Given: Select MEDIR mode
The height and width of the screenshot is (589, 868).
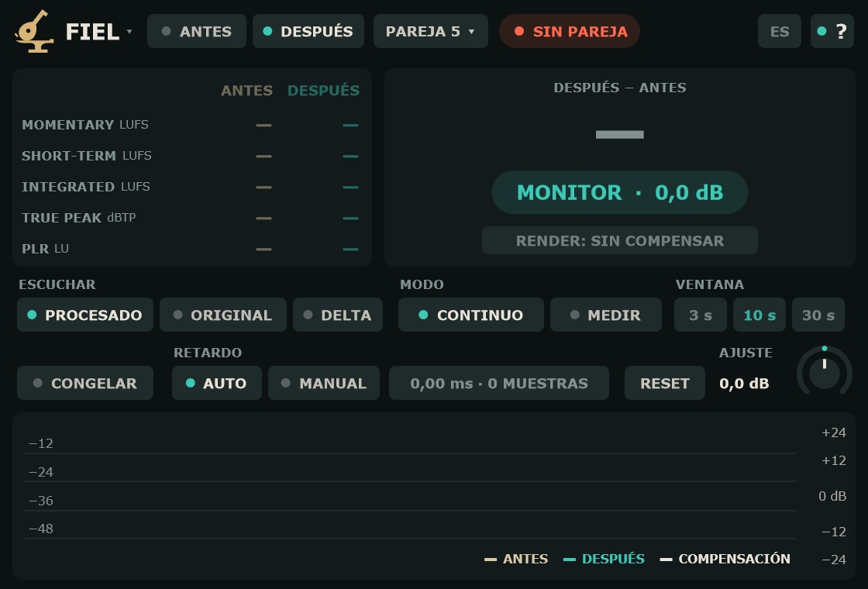Looking at the screenshot, I should coord(606,315).
